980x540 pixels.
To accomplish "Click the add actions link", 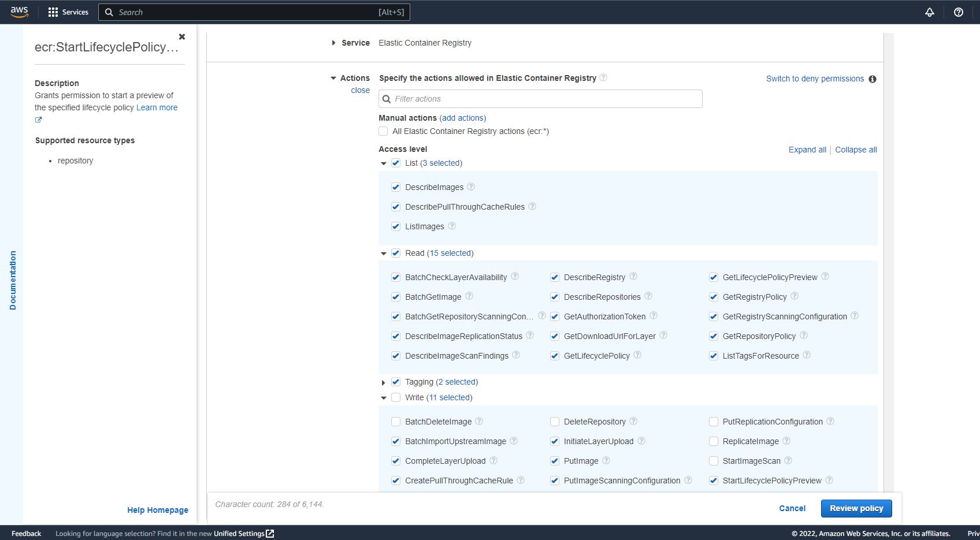I will (463, 118).
